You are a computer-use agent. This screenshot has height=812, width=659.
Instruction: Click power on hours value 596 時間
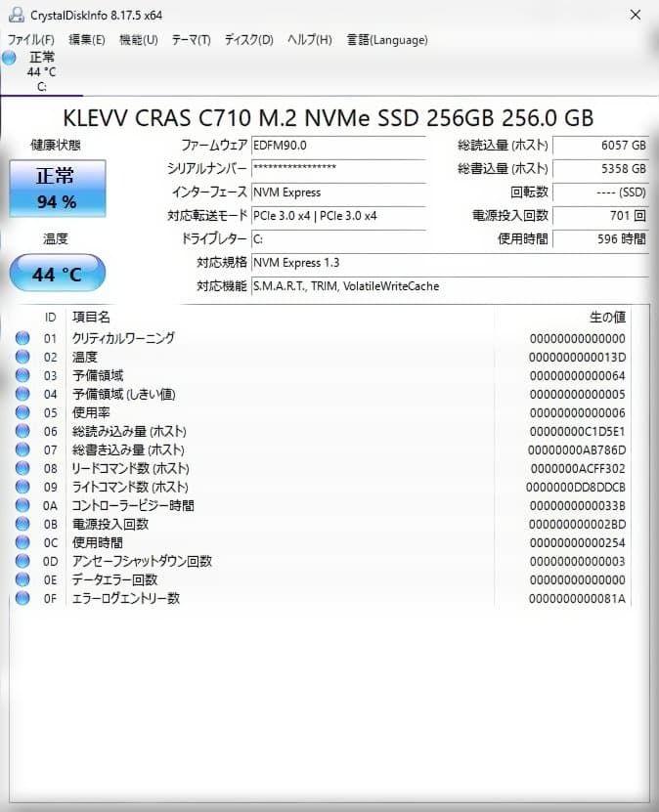pyautogui.click(x=600, y=239)
